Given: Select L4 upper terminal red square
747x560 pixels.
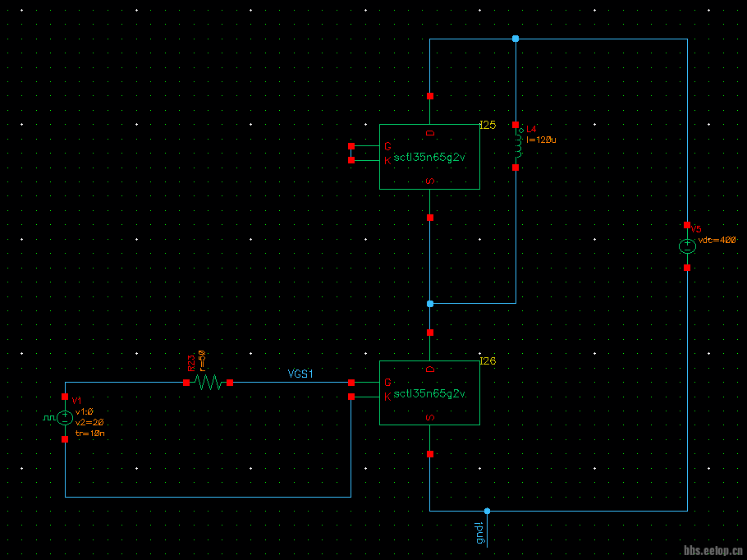Looking at the screenshot, I should (516, 124).
